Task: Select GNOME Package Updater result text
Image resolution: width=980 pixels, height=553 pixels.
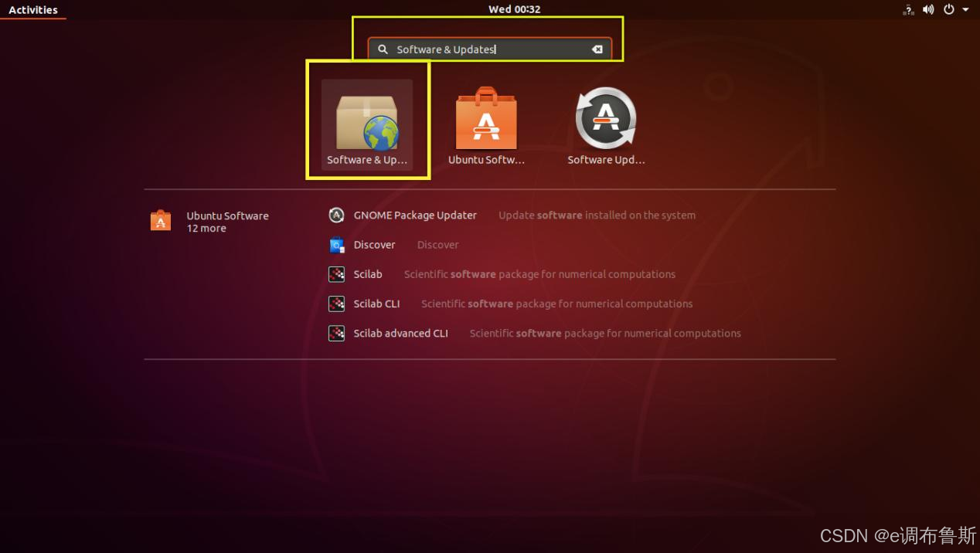Action: (415, 215)
